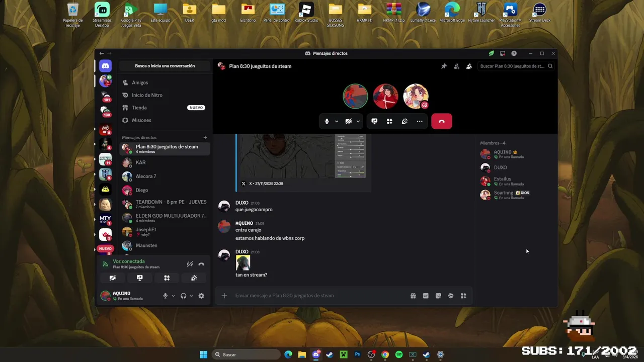This screenshot has width=644, height=362.
Task: Open activities launcher in call controls
Action: 389,121
